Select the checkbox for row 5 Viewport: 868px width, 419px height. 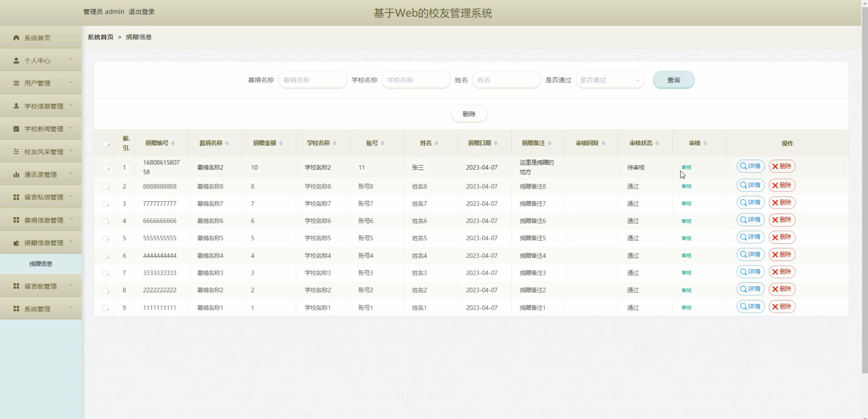(x=105, y=238)
